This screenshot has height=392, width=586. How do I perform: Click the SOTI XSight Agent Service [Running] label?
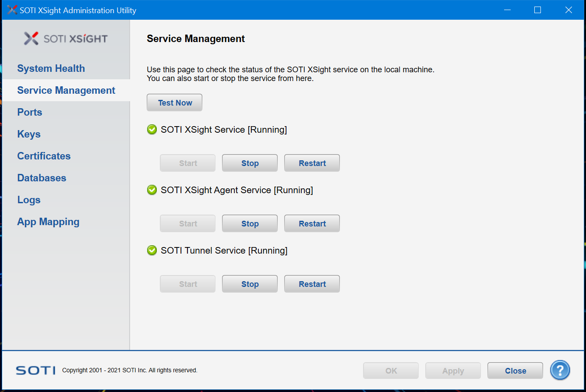[x=237, y=190]
